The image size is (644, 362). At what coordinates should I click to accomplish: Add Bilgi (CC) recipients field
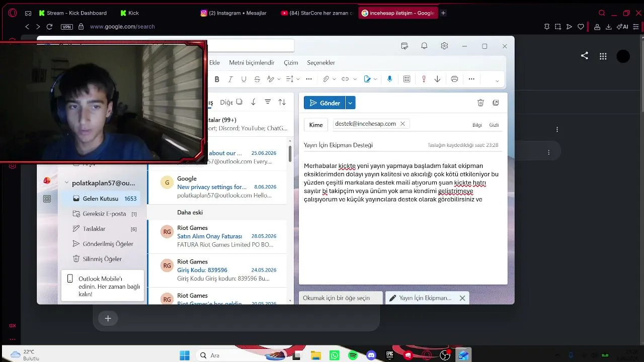tap(477, 125)
